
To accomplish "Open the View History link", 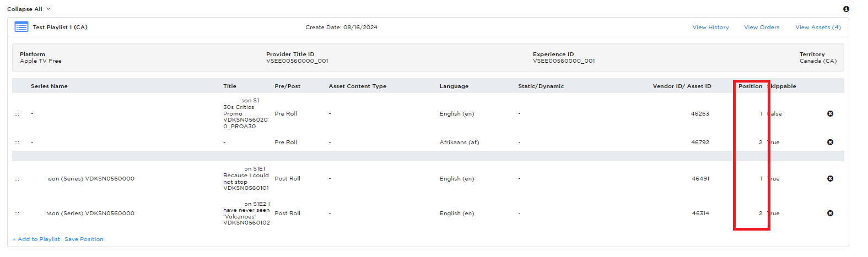I will click(x=710, y=28).
